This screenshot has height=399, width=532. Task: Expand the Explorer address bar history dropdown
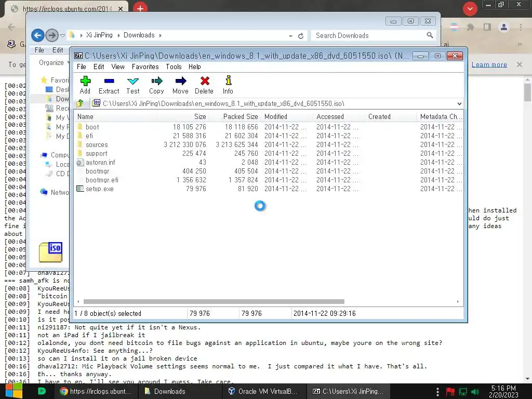coord(291,36)
